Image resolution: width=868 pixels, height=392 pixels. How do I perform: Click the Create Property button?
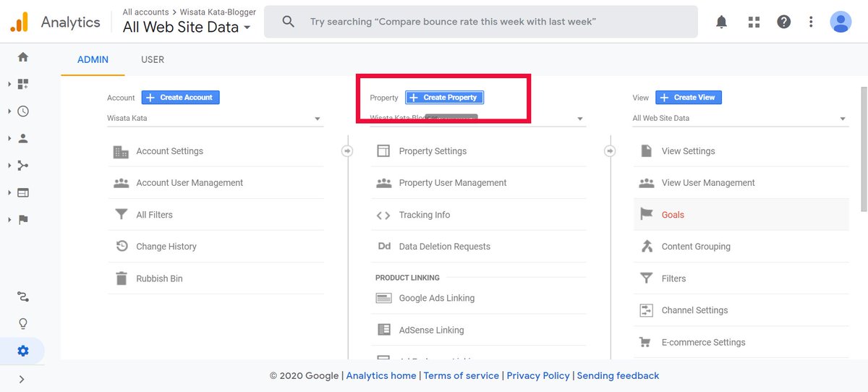[x=444, y=97]
